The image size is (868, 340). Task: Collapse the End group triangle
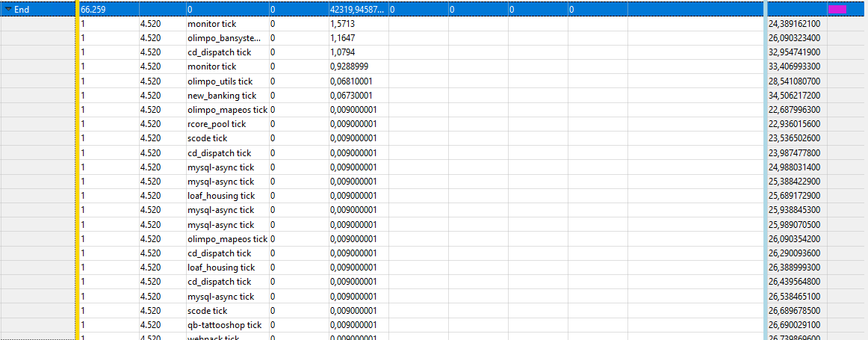(8, 10)
